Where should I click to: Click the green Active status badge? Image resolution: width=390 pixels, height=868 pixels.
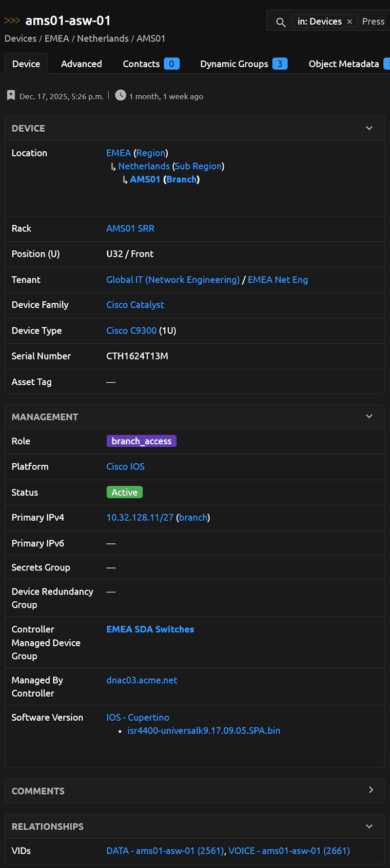click(x=124, y=492)
